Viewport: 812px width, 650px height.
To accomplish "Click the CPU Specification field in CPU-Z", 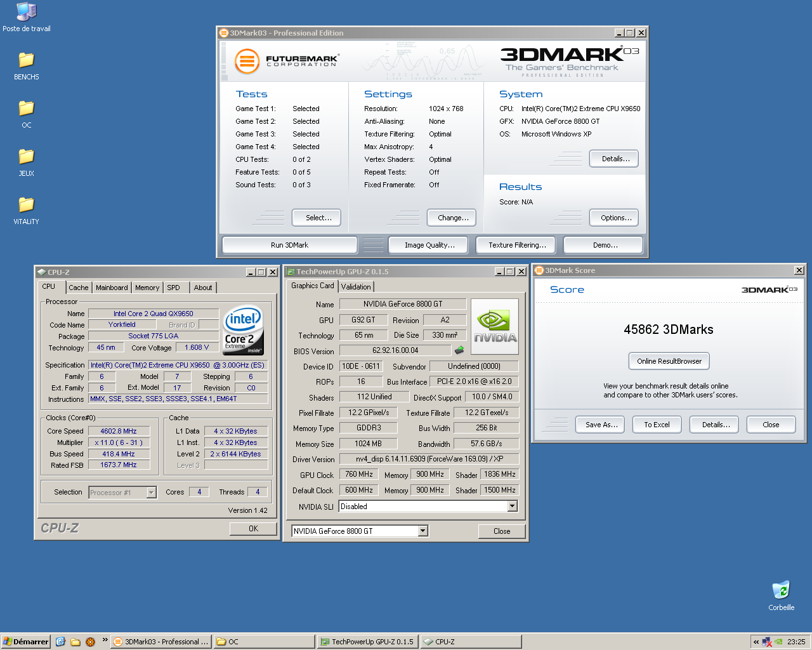I will pos(178,365).
